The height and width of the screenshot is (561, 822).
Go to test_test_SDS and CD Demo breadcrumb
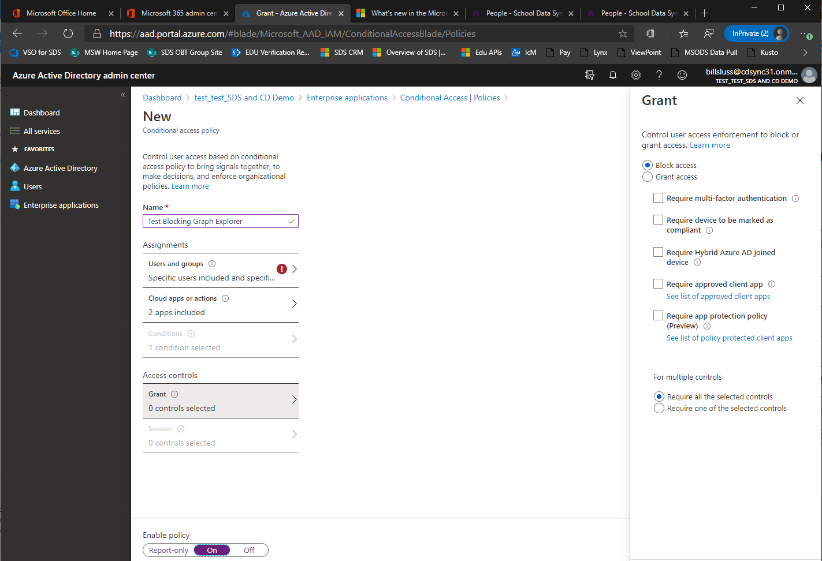click(244, 98)
